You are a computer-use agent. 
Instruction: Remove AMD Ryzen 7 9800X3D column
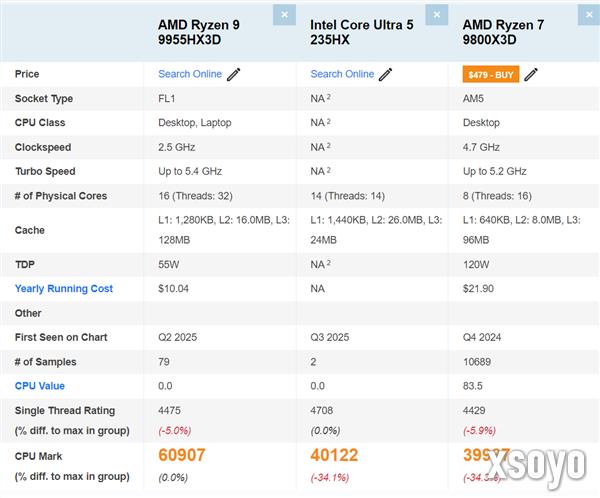pyautogui.click(x=589, y=15)
